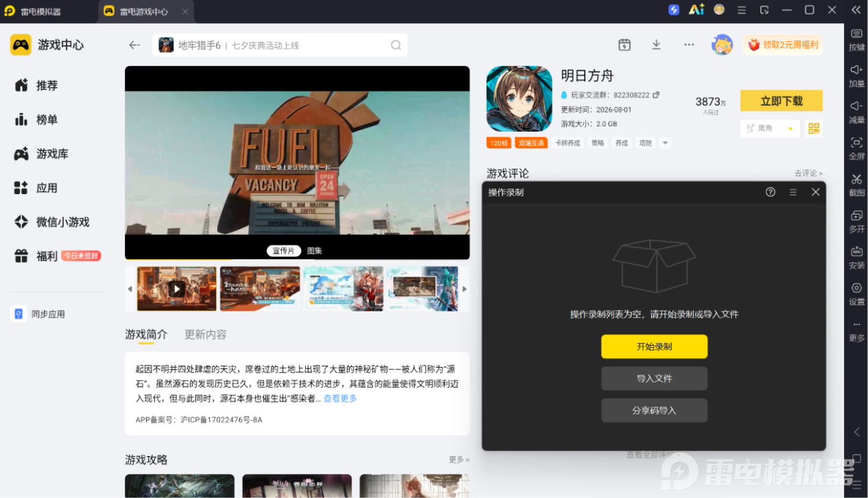The image size is (868, 498).
Task: Click the 分享码导入 button
Action: pyautogui.click(x=654, y=410)
